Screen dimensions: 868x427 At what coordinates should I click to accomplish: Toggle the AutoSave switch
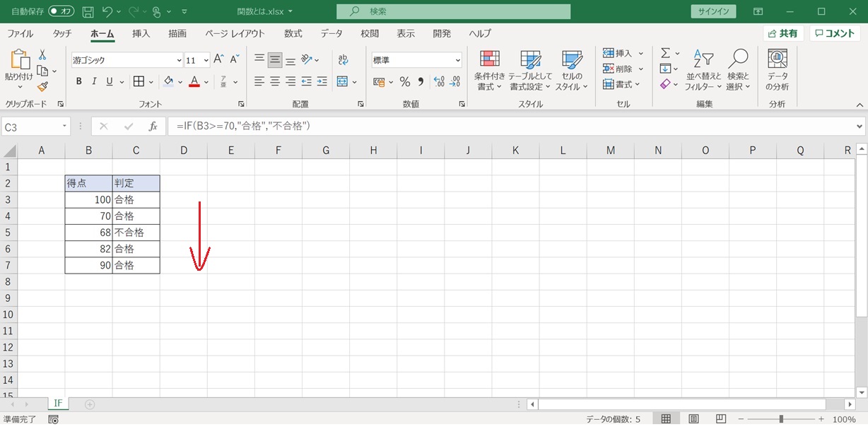pyautogui.click(x=61, y=12)
